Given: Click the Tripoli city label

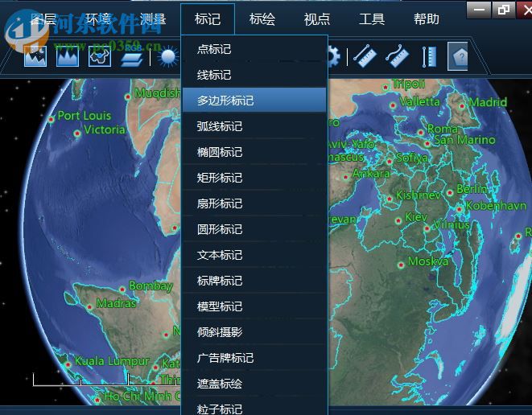Looking at the screenshot, I should [x=409, y=84].
